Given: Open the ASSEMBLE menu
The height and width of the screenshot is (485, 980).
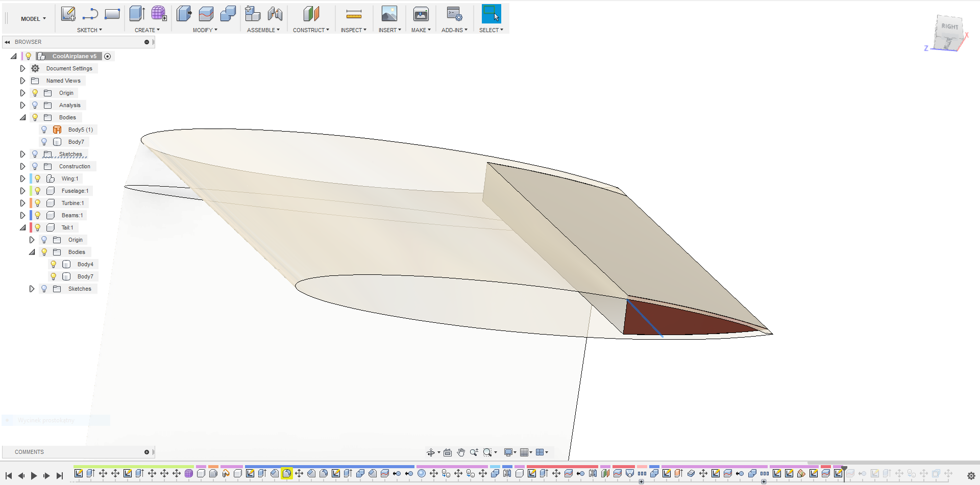Looking at the screenshot, I should click(x=263, y=30).
